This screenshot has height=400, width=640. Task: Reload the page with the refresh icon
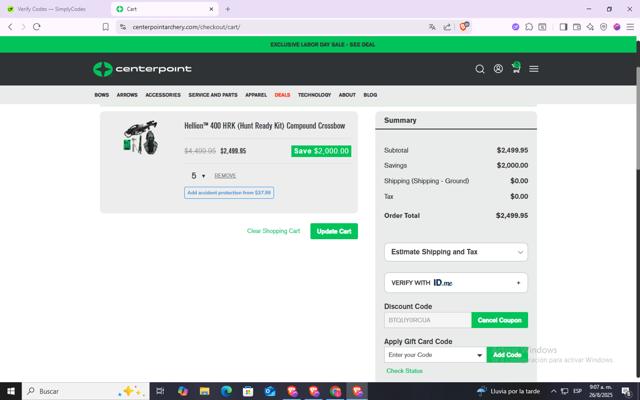pos(37,27)
